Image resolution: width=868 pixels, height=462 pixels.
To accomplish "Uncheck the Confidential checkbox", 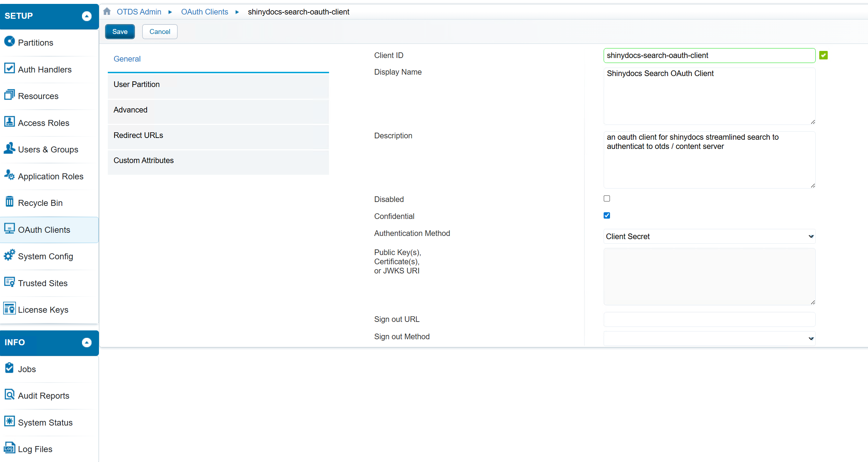I will coord(607,215).
